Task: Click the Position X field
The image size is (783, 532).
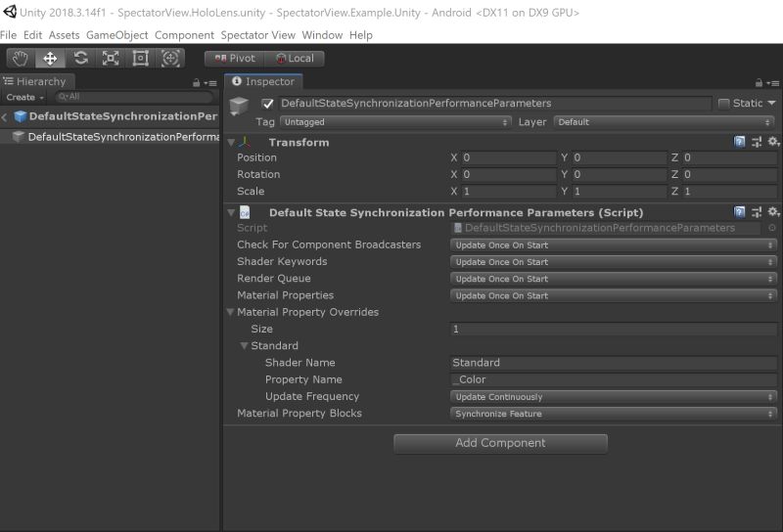Action: [x=508, y=157]
